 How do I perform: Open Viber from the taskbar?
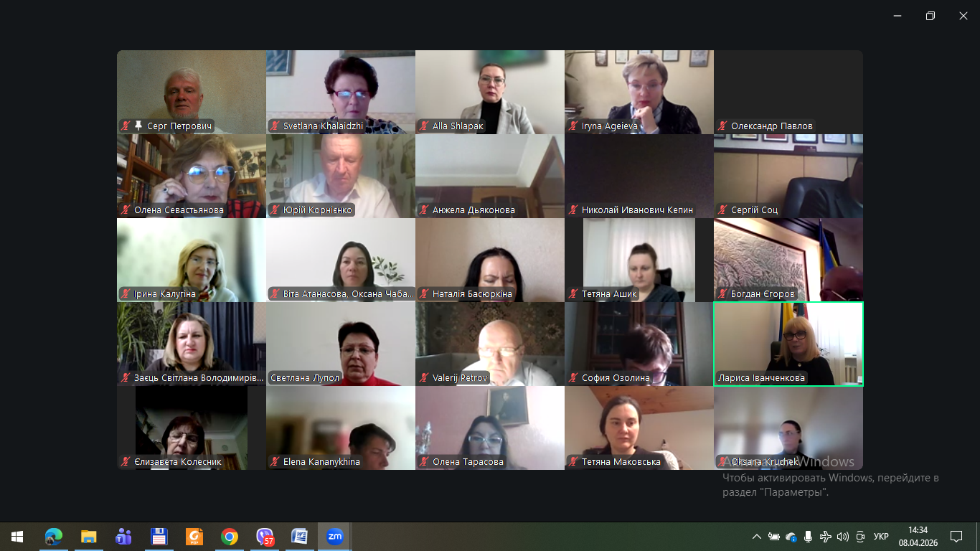(265, 537)
